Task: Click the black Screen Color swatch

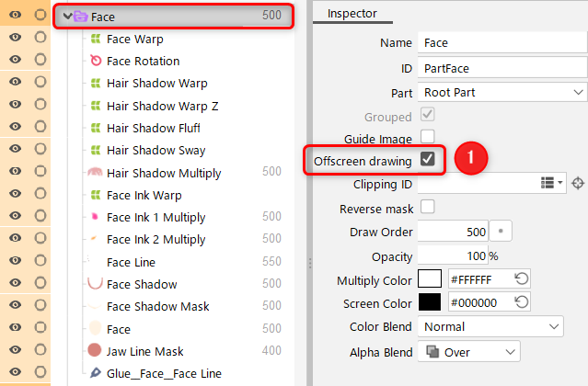Action: pos(430,302)
